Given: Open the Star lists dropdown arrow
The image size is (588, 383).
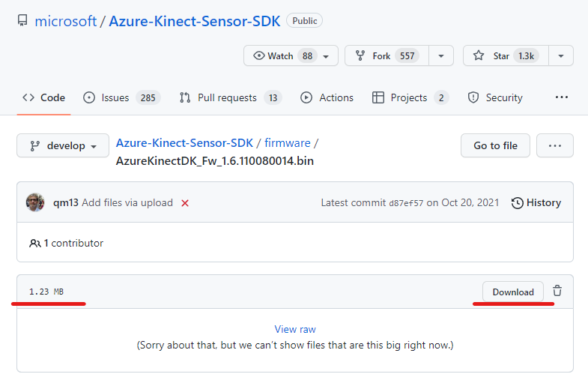Looking at the screenshot, I should (561, 56).
